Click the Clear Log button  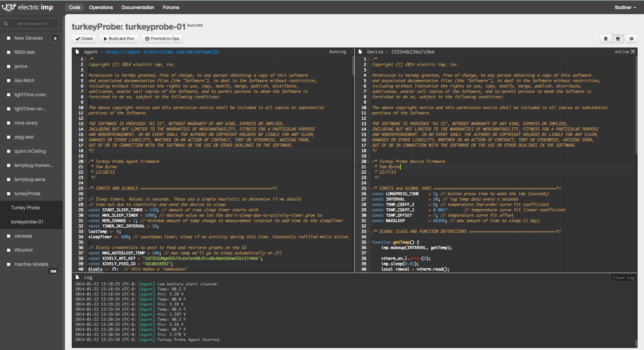[624, 278]
